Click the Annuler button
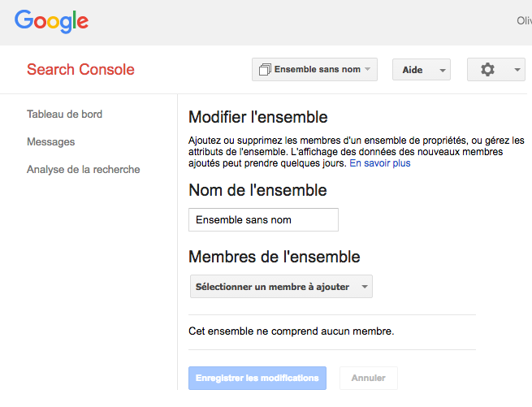The height and width of the screenshot is (407, 532). click(x=368, y=379)
